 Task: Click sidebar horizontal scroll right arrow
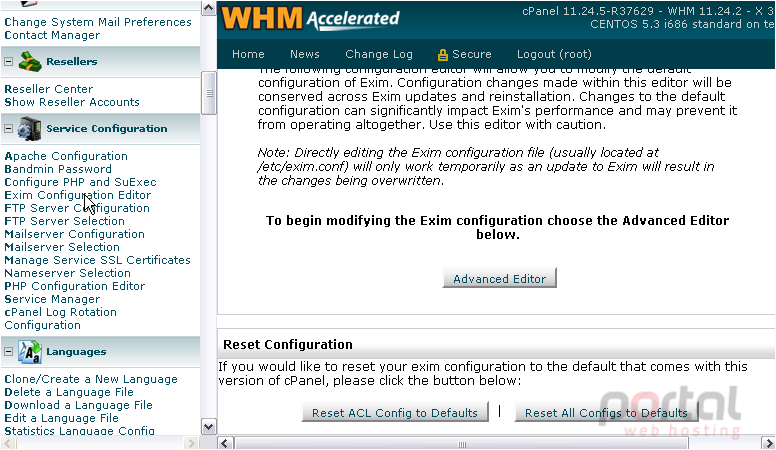(x=191, y=443)
